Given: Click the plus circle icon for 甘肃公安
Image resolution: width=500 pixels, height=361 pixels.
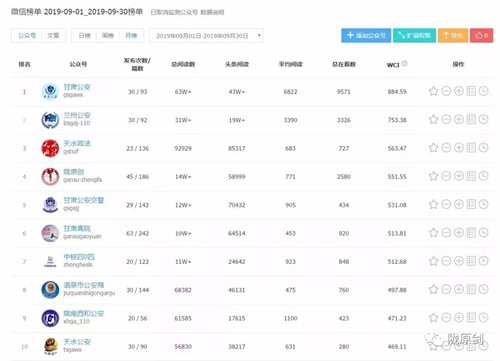Looking at the screenshot, I should point(459,91).
